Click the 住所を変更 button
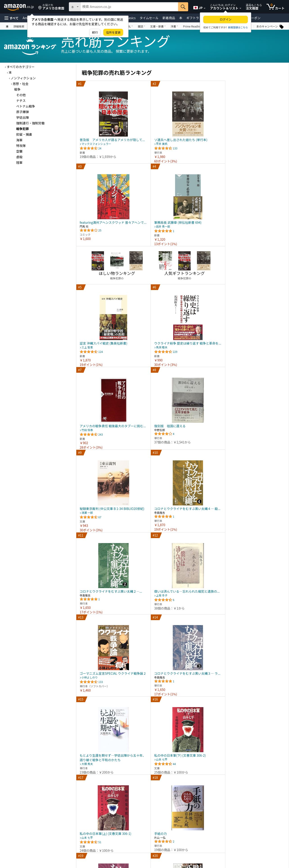Viewport: 289px width, 868px height. pos(113,32)
